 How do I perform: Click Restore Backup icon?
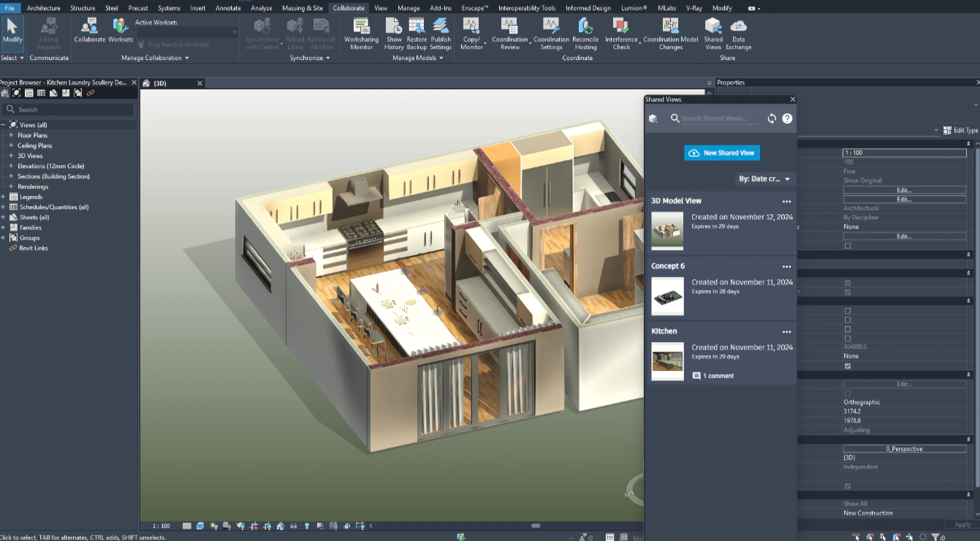[417, 34]
